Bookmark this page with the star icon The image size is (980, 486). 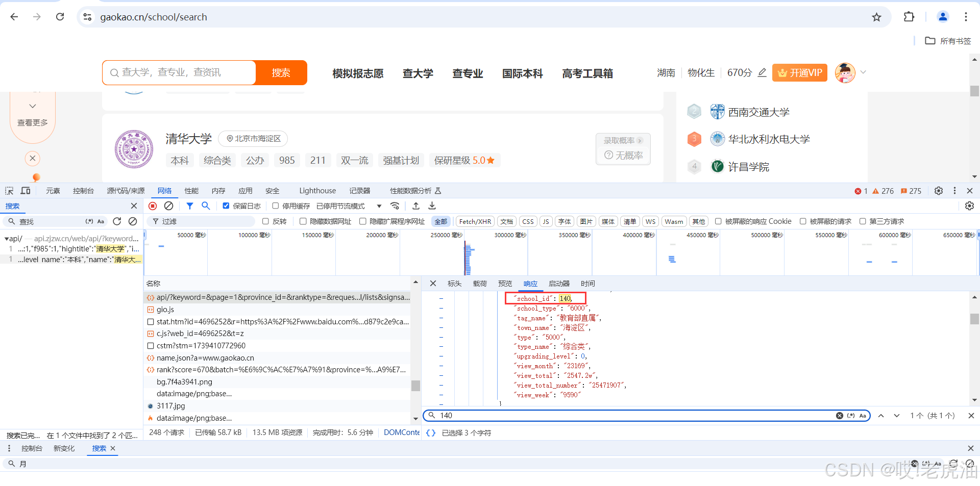[x=876, y=17]
